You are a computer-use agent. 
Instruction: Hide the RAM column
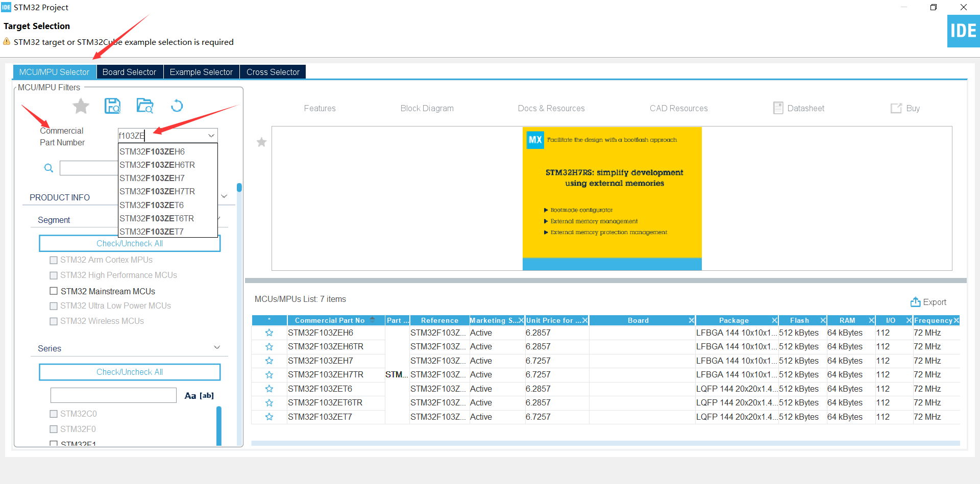tap(872, 320)
